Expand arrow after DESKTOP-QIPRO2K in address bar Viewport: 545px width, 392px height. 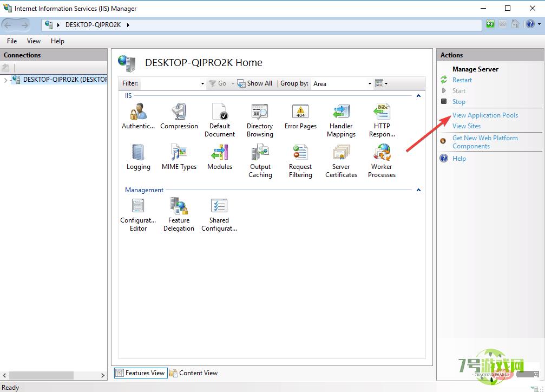[x=128, y=25]
